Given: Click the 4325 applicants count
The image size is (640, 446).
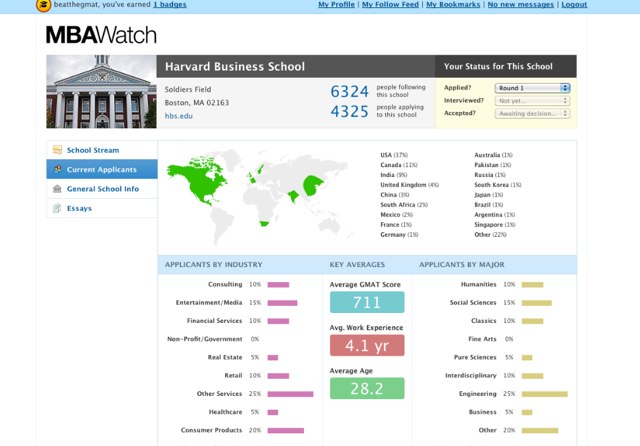Looking at the screenshot, I should [349, 111].
